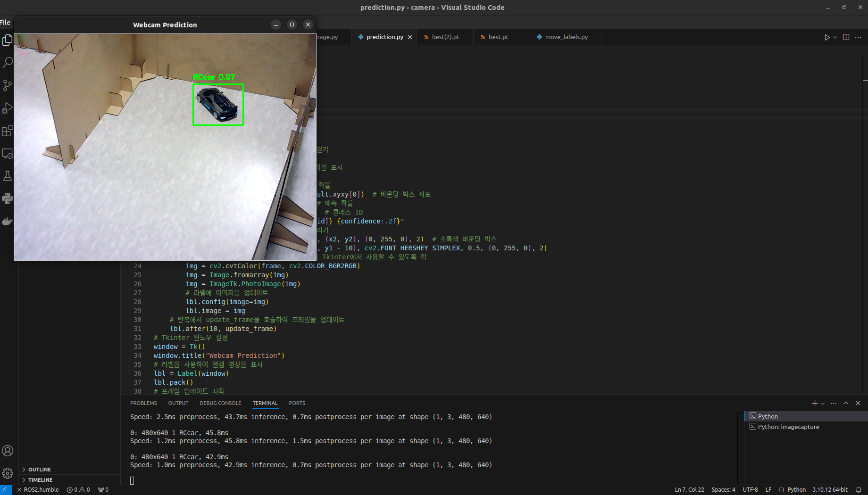
Task: Close the terminal panel
Action: [858, 404]
